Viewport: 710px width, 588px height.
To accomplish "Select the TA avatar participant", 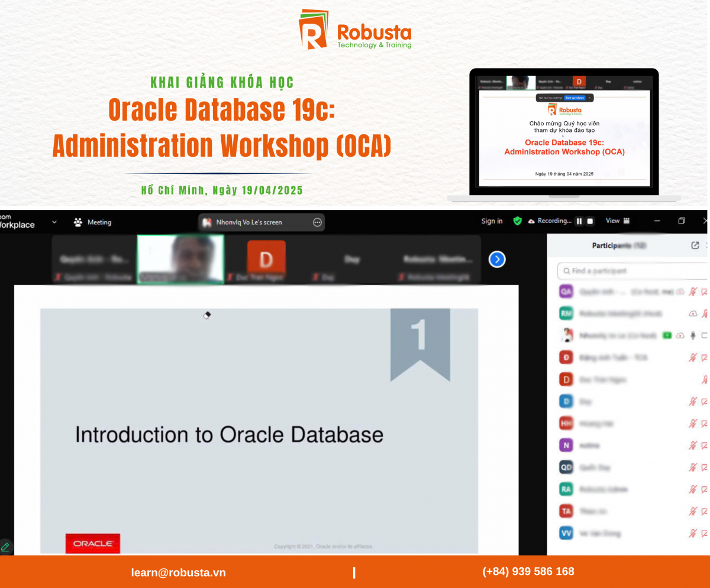I will point(566,511).
